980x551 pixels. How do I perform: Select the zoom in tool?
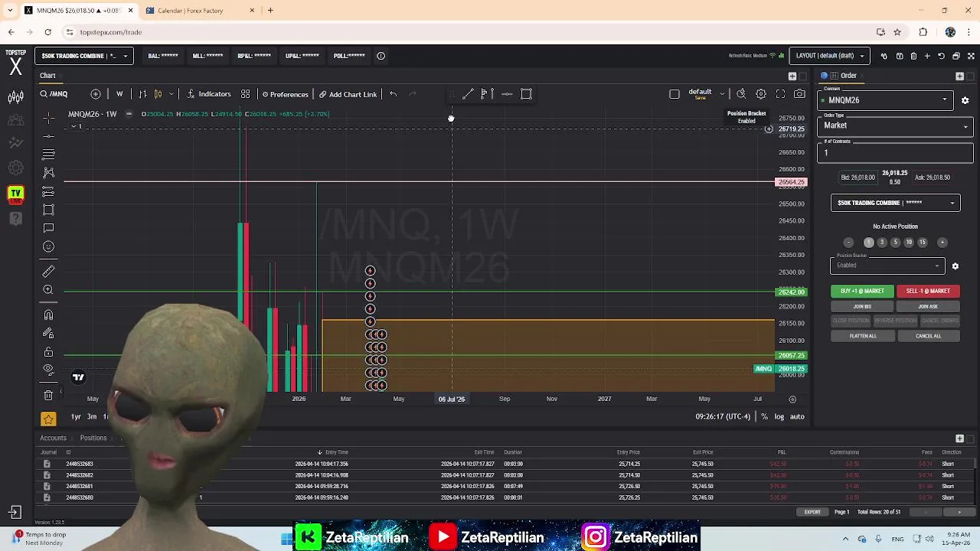click(48, 289)
